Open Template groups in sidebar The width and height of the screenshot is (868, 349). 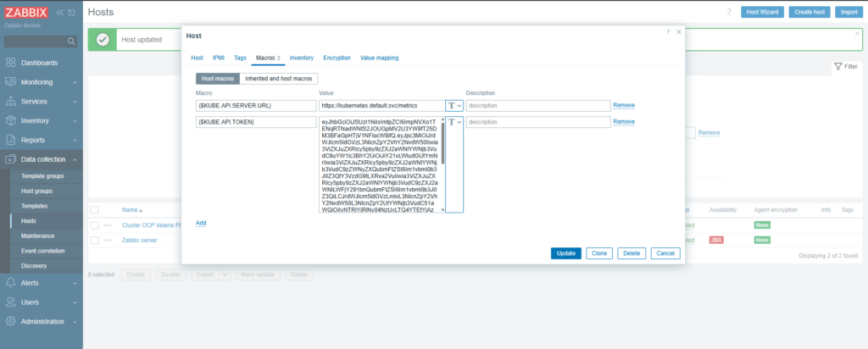[x=42, y=176]
